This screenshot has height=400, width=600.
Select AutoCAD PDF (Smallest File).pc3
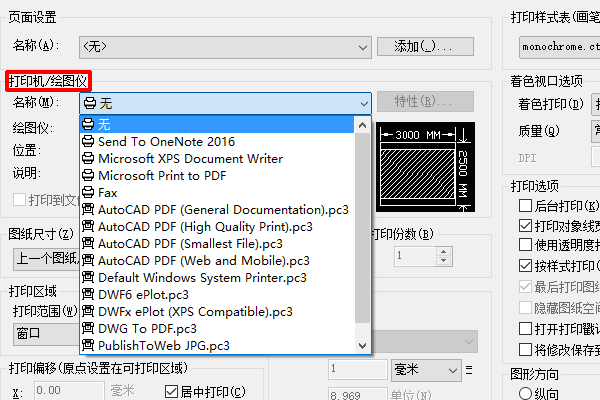pyautogui.click(x=217, y=244)
